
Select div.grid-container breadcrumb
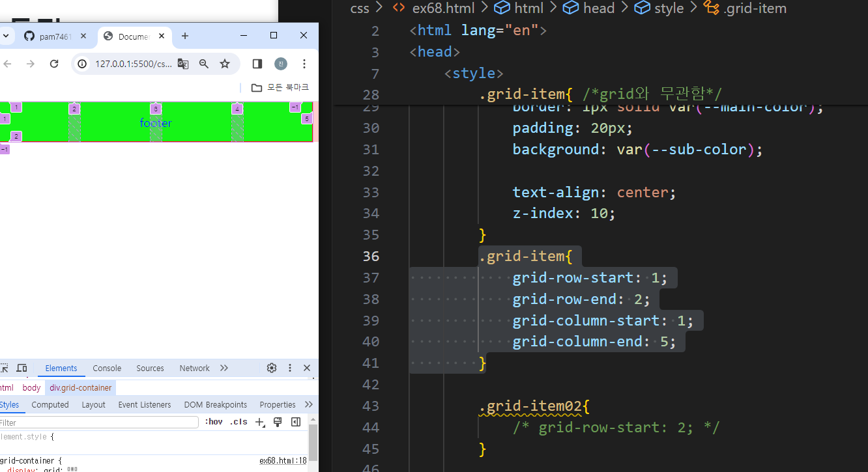pos(80,387)
